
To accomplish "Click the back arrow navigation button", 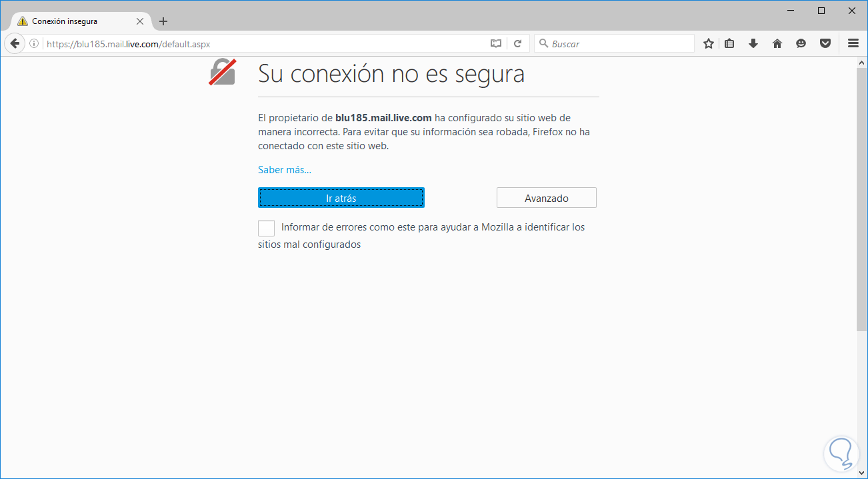I will (14, 43).
